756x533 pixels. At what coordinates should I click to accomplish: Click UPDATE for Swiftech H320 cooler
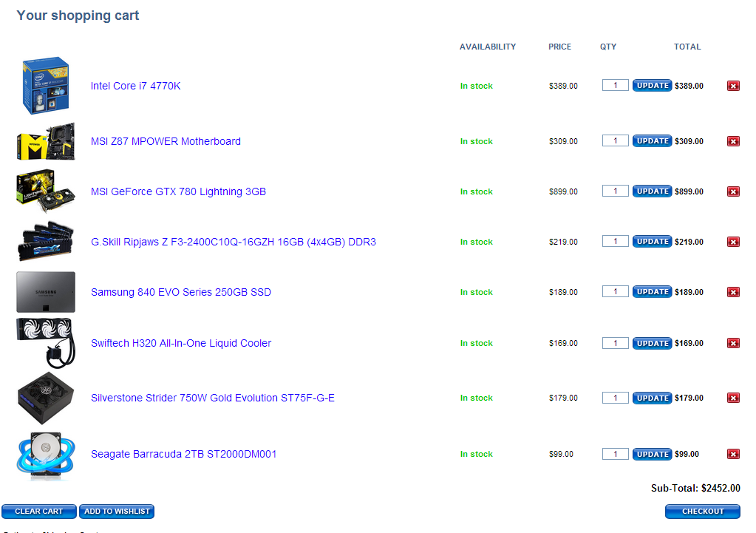pyautogui.click(x=653, y=343)
